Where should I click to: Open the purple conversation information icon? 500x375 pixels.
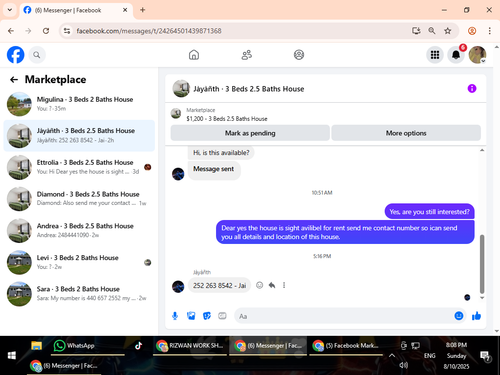[472, 88]
